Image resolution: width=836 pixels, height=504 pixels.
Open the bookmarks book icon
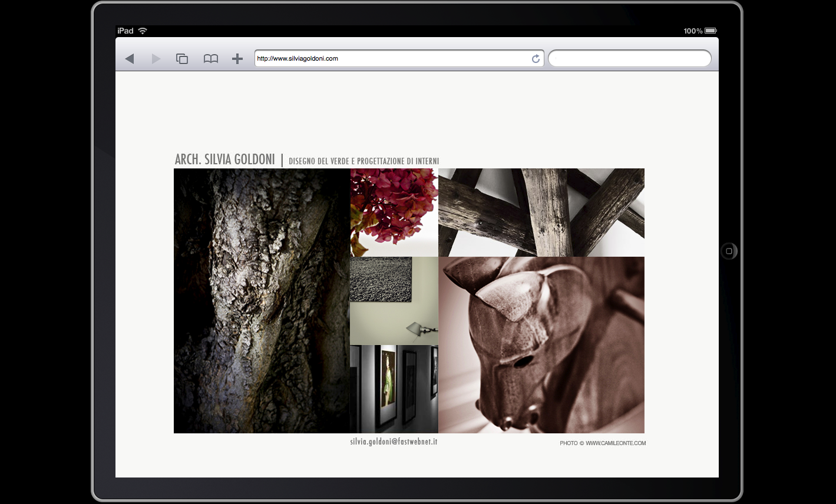[211, 59]
